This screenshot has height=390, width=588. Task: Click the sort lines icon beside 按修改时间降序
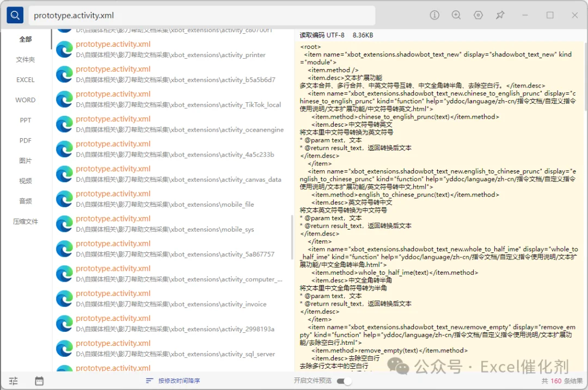tap(150, 381)
